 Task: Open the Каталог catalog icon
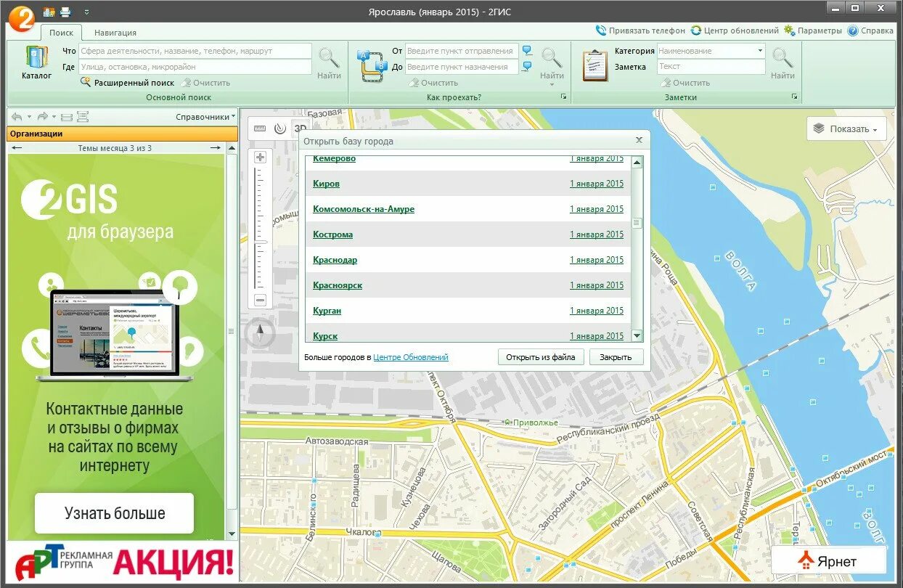[36, 62]
